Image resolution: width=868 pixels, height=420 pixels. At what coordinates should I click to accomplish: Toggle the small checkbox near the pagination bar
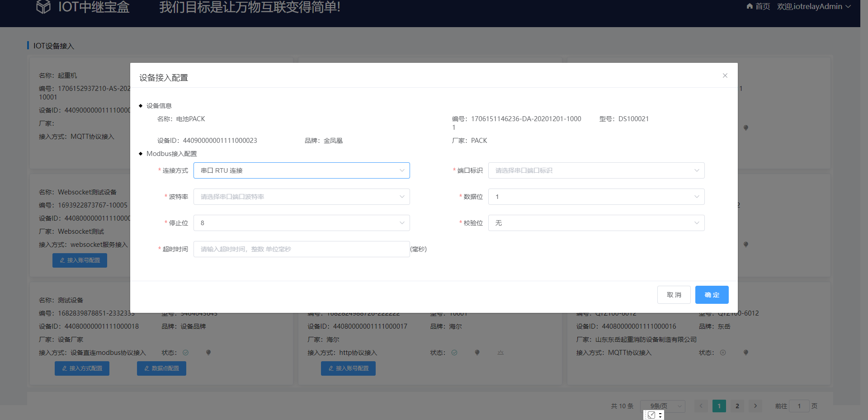651,415
